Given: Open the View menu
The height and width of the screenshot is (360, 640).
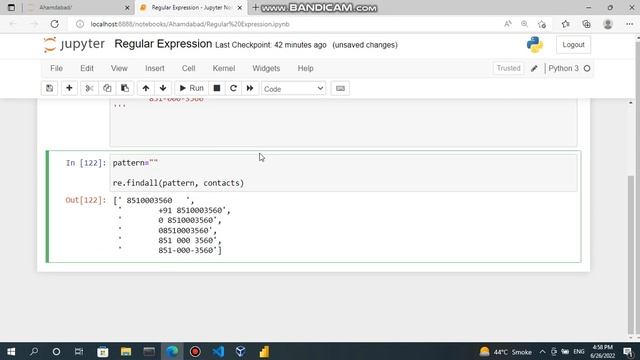Looking at the screenshot, I should (119, 69).
